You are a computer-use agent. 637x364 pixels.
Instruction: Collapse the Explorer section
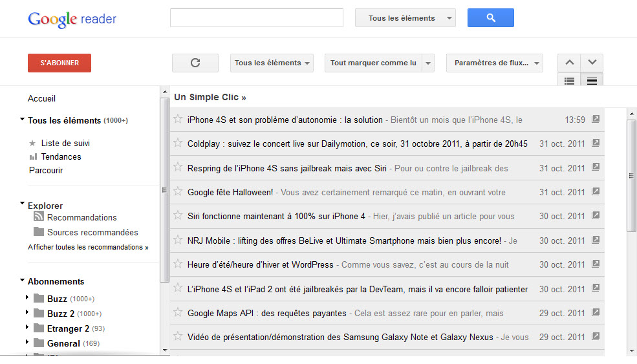coord(23,204)
